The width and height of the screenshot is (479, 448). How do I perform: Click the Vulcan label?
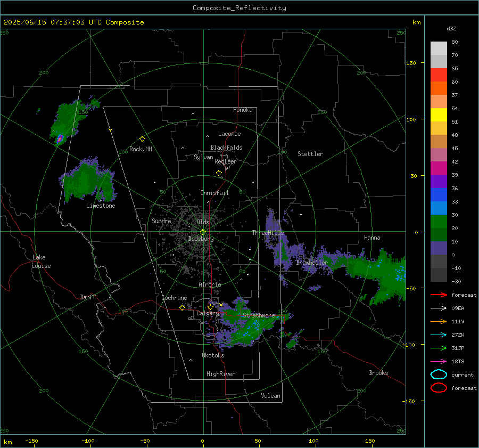tap(270, 396)
